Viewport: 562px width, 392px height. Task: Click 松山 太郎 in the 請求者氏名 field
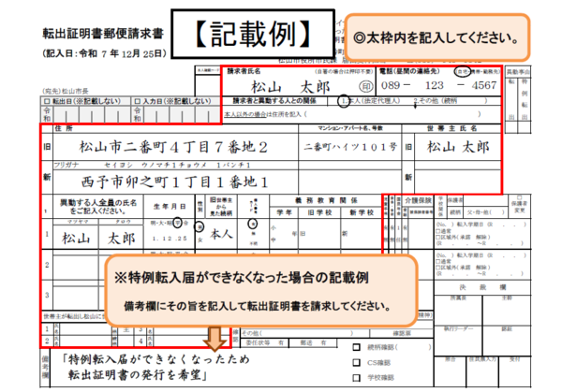point(290,87)
